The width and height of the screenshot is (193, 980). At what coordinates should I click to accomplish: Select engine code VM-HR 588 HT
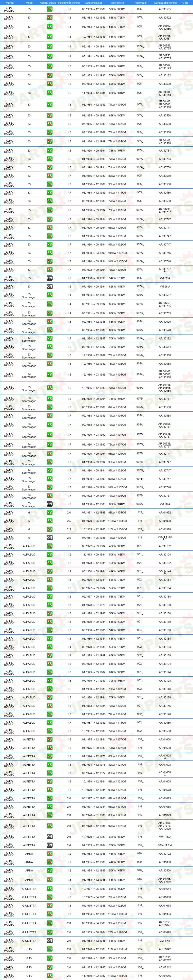(165, 538)
